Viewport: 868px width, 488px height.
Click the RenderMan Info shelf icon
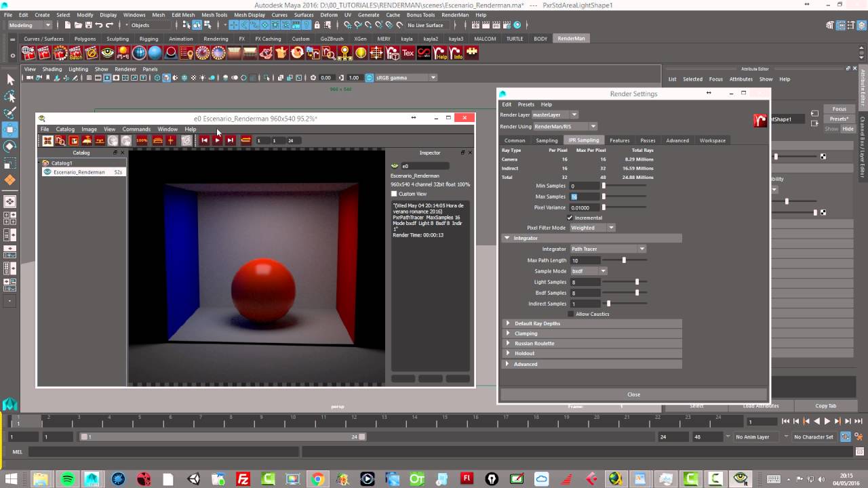(456, 53)
